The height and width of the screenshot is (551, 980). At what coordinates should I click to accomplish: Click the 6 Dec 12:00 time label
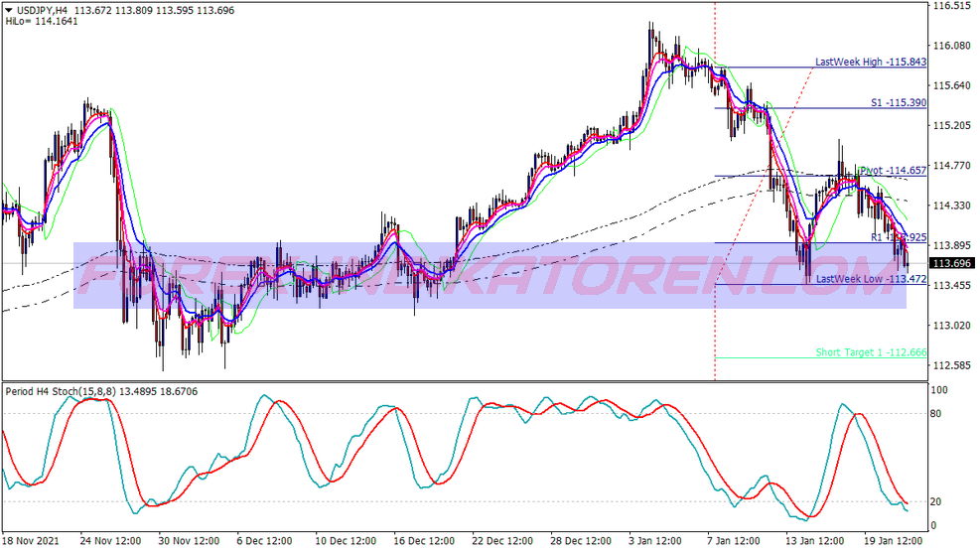pyautogui.click(x=264, y=541)
